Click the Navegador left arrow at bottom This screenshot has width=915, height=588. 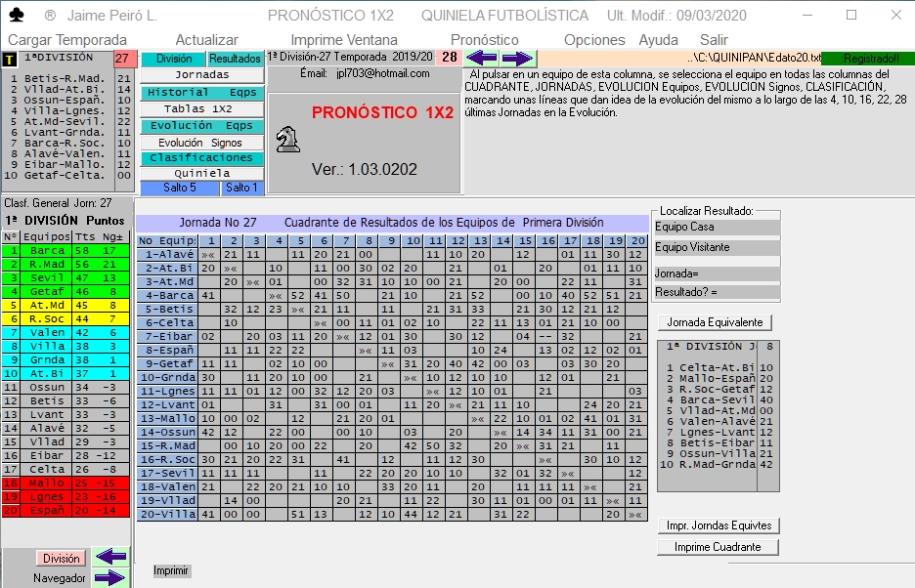tap(110, 557)
